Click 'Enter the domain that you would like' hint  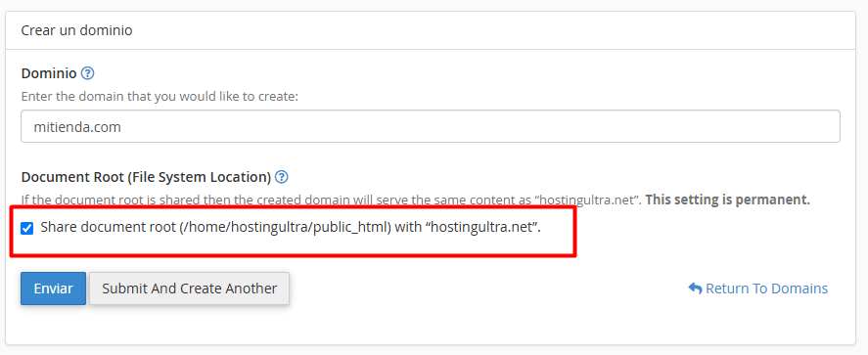pyautogui.click(x=160, y=97)
